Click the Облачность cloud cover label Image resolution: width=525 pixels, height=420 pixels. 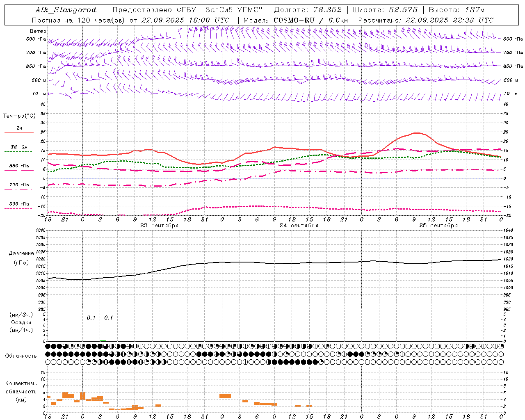[x=21, y=356]
